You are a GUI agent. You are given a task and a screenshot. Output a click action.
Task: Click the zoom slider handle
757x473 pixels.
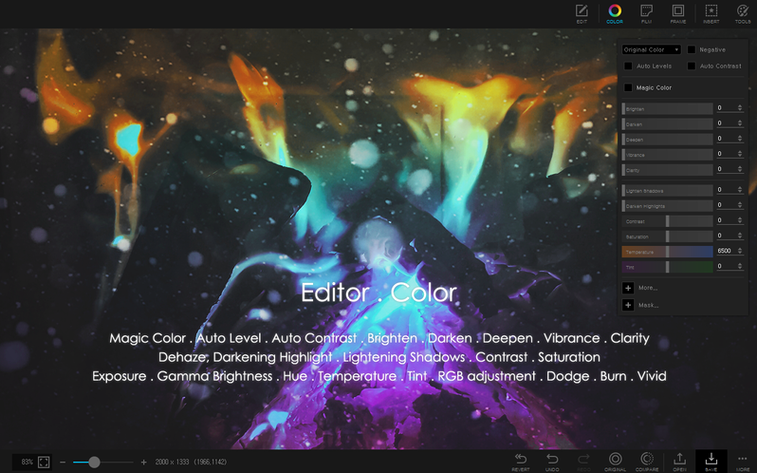[x=94, y=462]
